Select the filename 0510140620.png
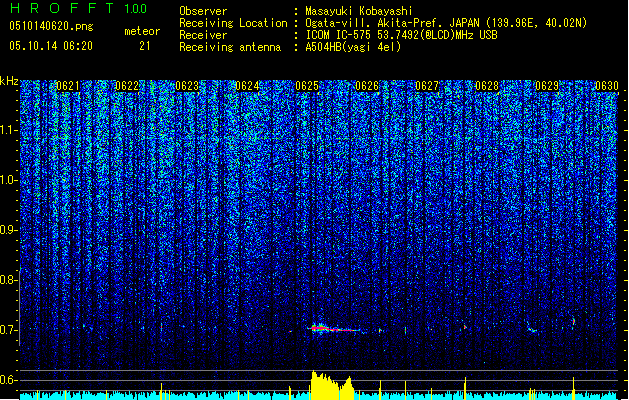 coord(51,26)
